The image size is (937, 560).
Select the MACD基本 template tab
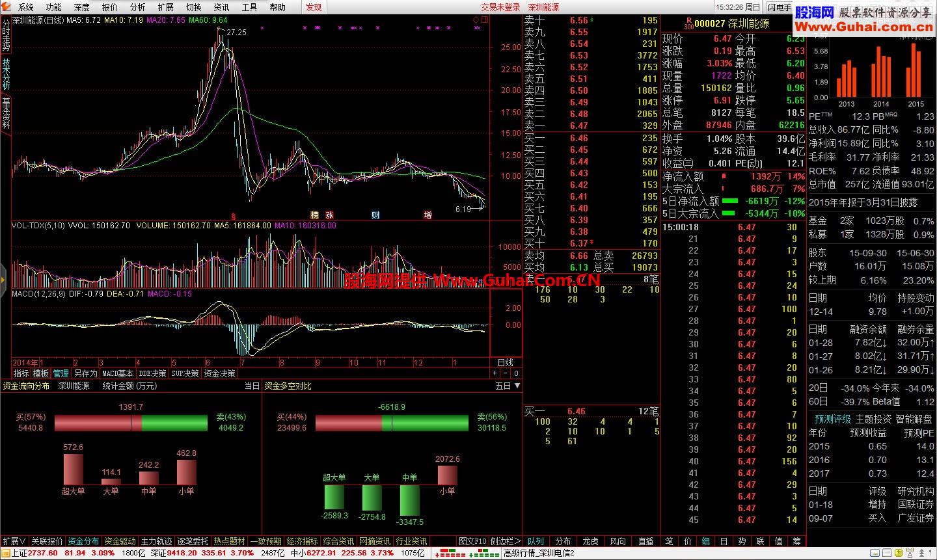pos(118,373)
